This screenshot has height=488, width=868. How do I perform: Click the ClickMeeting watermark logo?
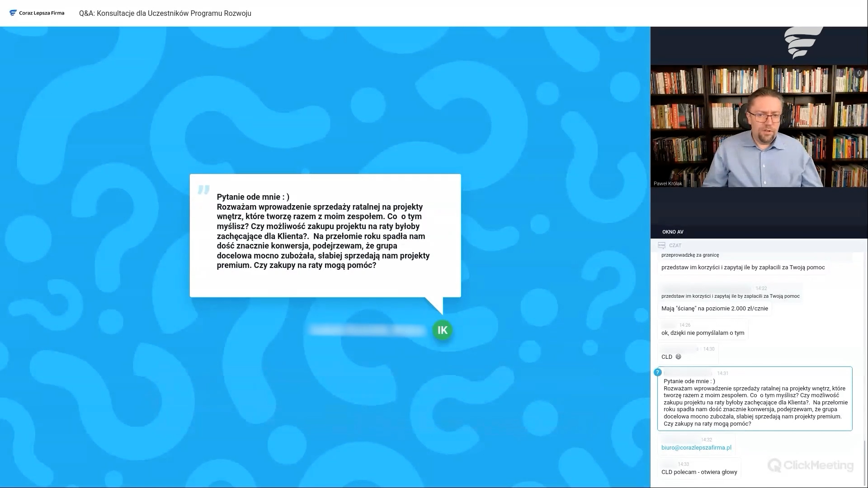[811, 465]
